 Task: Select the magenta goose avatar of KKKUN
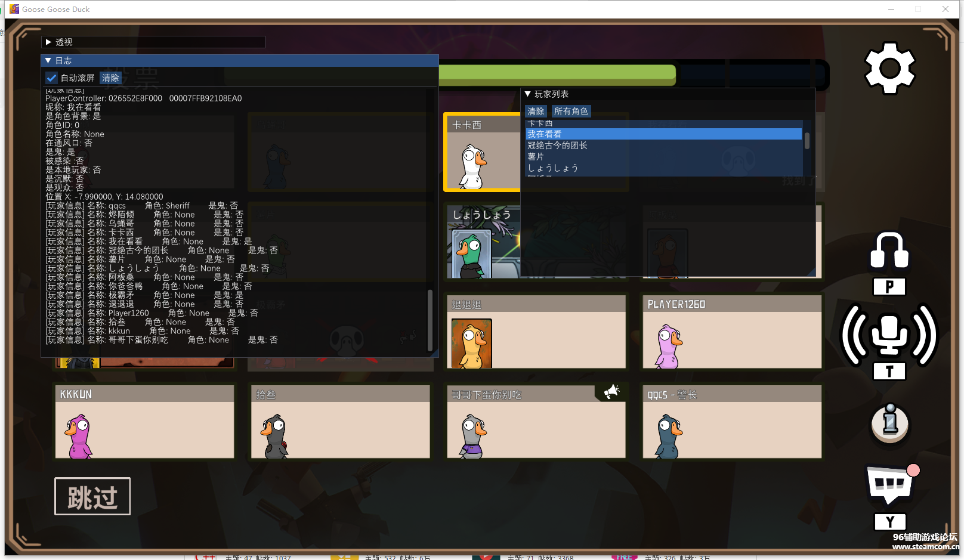[79, 437]
